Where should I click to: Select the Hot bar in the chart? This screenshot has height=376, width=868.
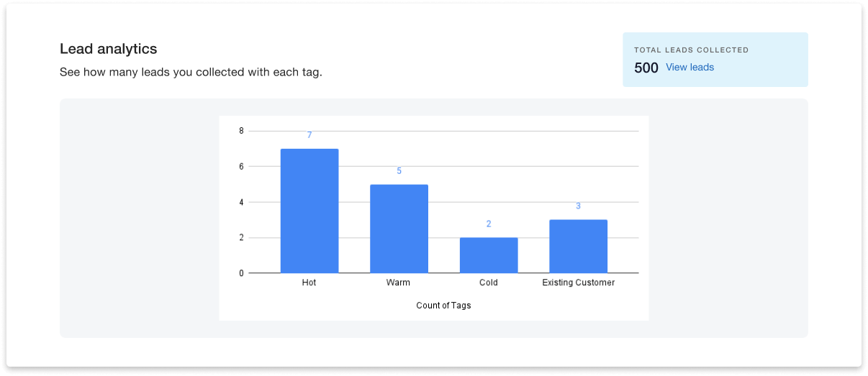309,211
